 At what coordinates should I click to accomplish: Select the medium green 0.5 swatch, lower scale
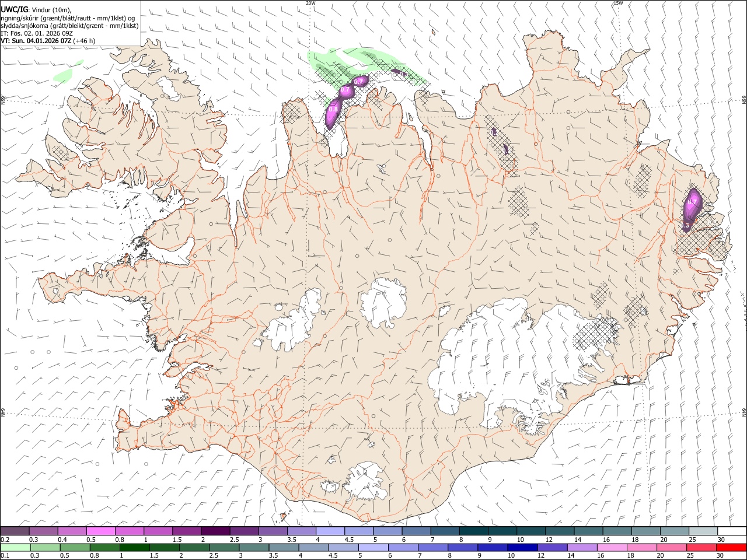coord(75,547)
